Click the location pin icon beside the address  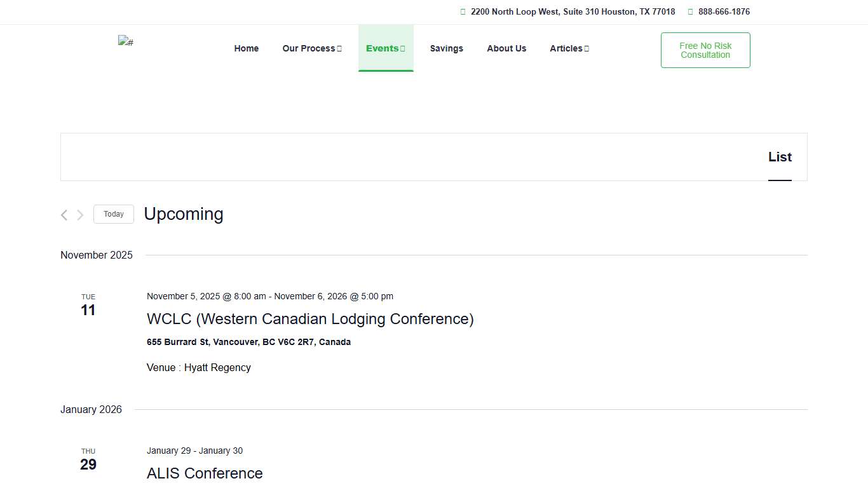[x=463, y=12]
